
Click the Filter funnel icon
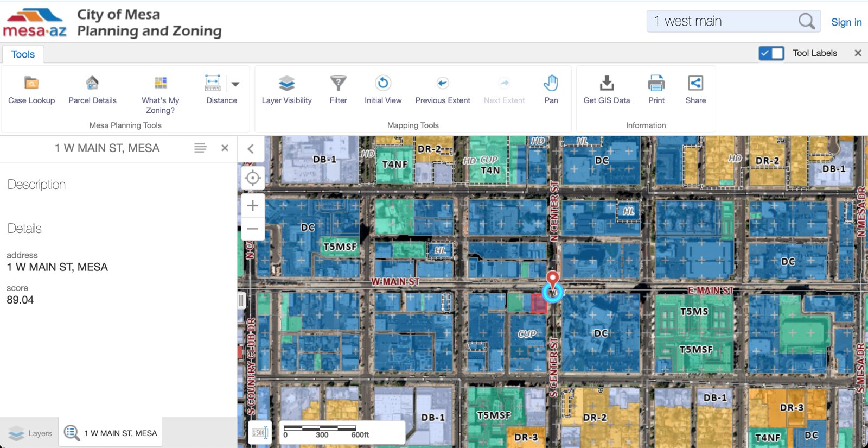338,83
